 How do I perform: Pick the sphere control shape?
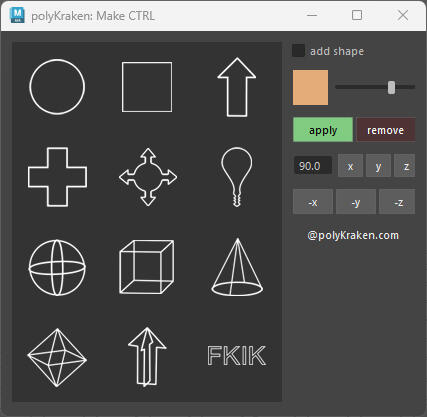pos(57,267)
